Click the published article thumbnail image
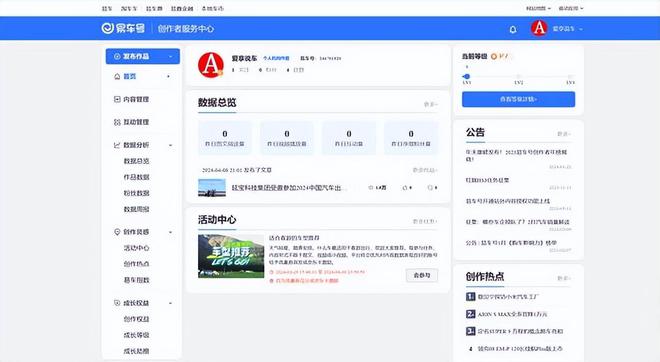 pos(212,188)
